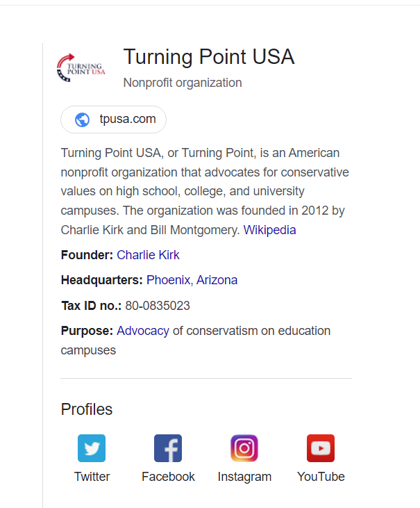Click the Turning Point USA logo image
Image resolution: width=420 pixels, height=508 pixels.
click(x=81, y=67)
